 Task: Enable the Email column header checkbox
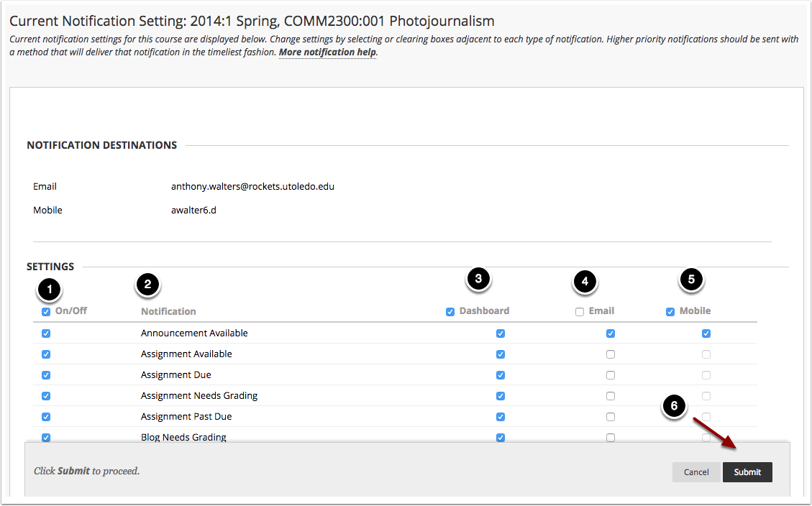(580, 312)
